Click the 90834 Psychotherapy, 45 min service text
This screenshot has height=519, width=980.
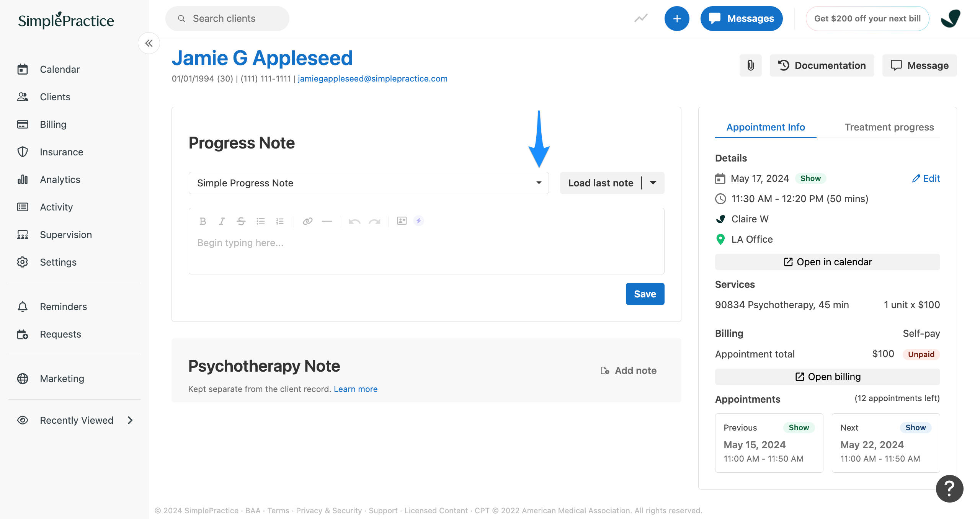[782, 305]
